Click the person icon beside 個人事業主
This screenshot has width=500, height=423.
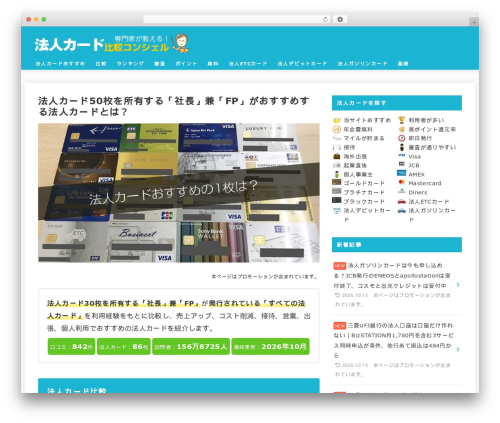coord(337,174)
